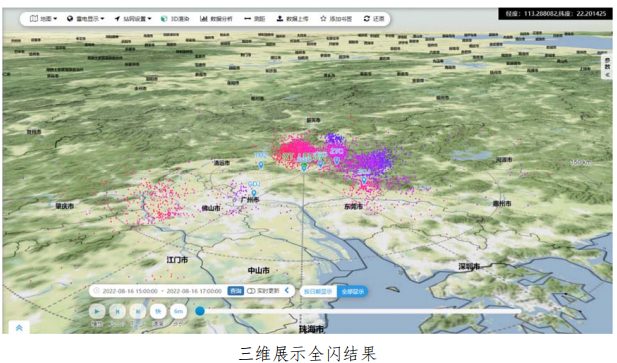Select 按日期显示 display by date option
This screenshot has height=363, width=617.
pyautogui.click(x=318, y=292)
